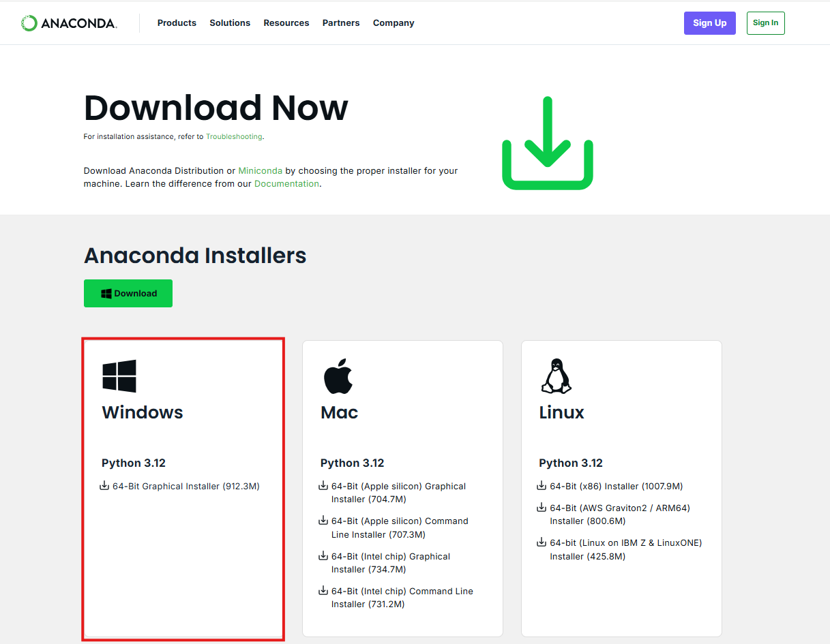Click download icon beside Apple silicon Command Line Installer
Screen dimensions: 830x644
click(x=323, y=521)
